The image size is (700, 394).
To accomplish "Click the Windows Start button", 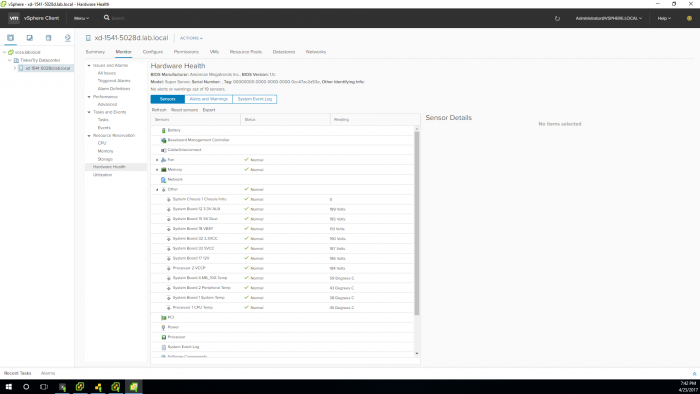I will (x=8, y=387).
